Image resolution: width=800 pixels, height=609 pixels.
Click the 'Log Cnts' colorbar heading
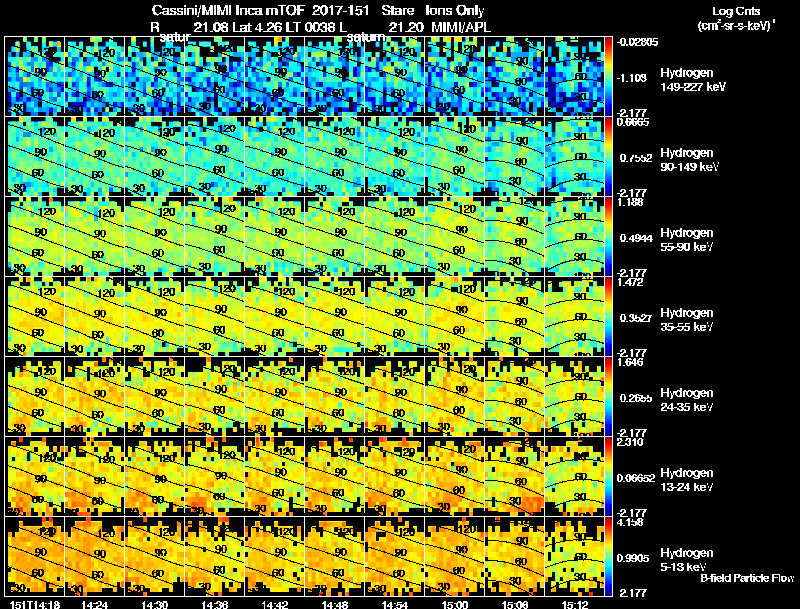(736, 11)
